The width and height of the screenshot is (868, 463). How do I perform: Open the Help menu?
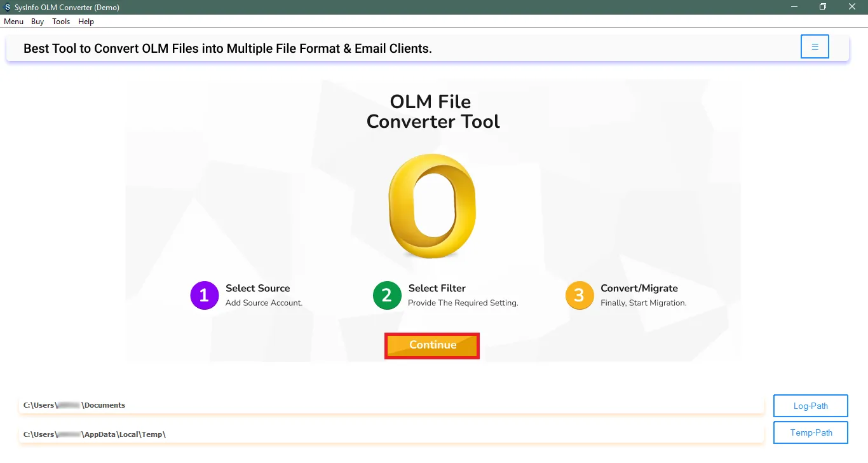pyautogui.click(x=86, y=21)
